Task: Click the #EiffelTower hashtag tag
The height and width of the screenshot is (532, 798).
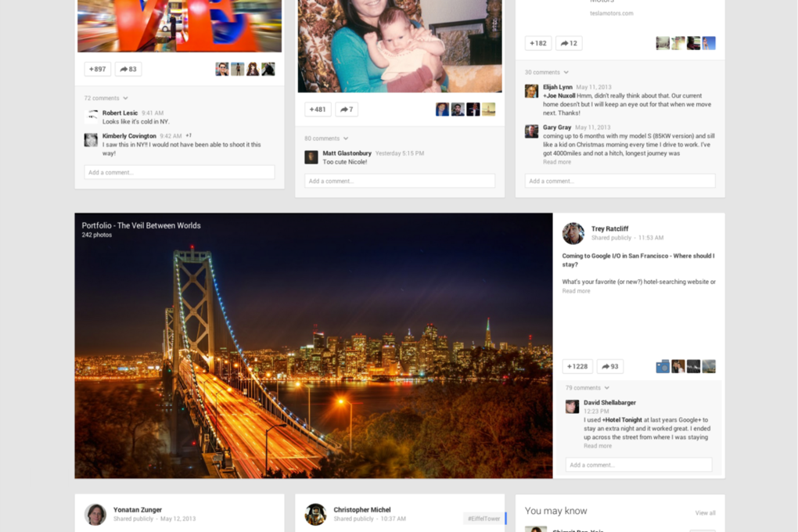Action: 483,519
